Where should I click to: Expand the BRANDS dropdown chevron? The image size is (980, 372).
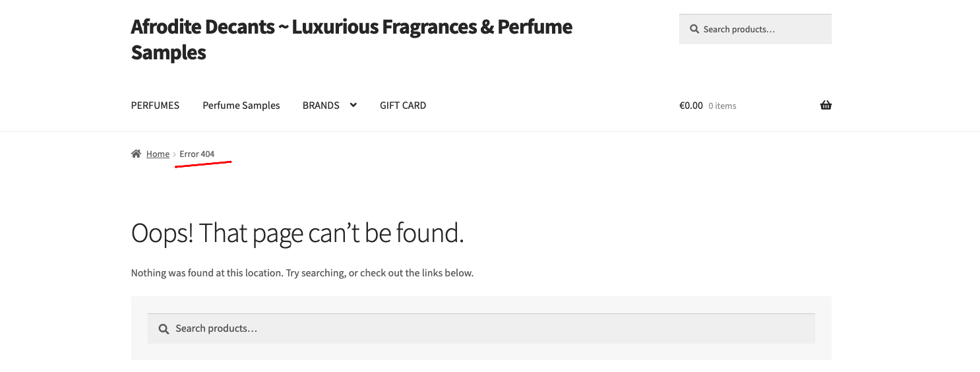353,105
